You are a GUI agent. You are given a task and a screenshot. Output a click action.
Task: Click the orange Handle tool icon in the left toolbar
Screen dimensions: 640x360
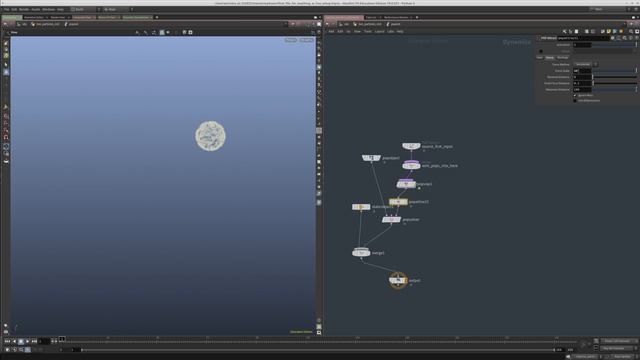point(6,107)
